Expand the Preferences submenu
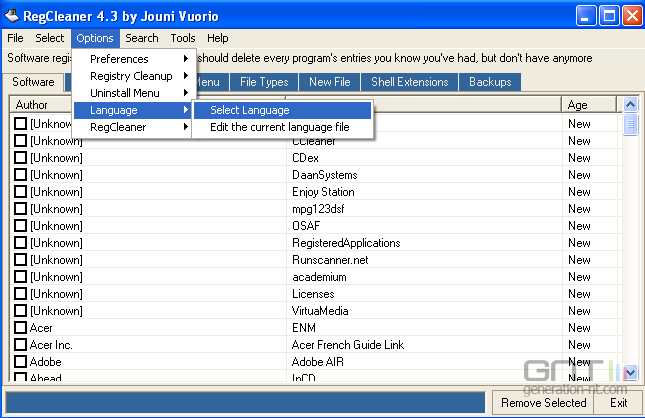645x418 pixels. (x=132, y=59)
